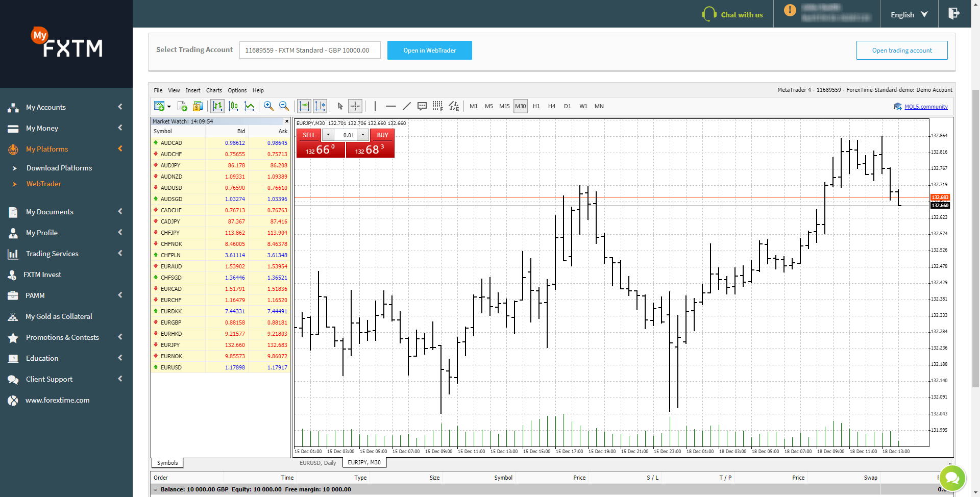The width and height of the screenshot is (980, 497).
Task: Switch to EURUSD, Daily chart tab
Action: (x=317, y=463)
